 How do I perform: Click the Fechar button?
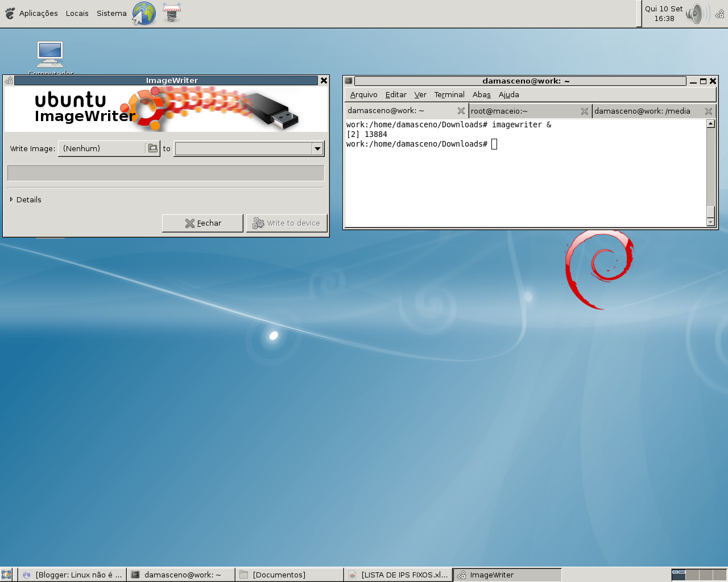coord(202,223)
